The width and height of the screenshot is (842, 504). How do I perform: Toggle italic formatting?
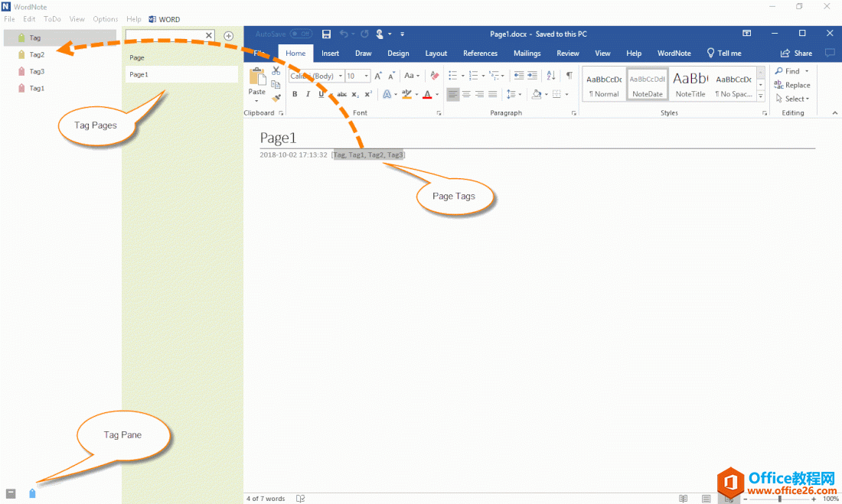tap(308, 94)
